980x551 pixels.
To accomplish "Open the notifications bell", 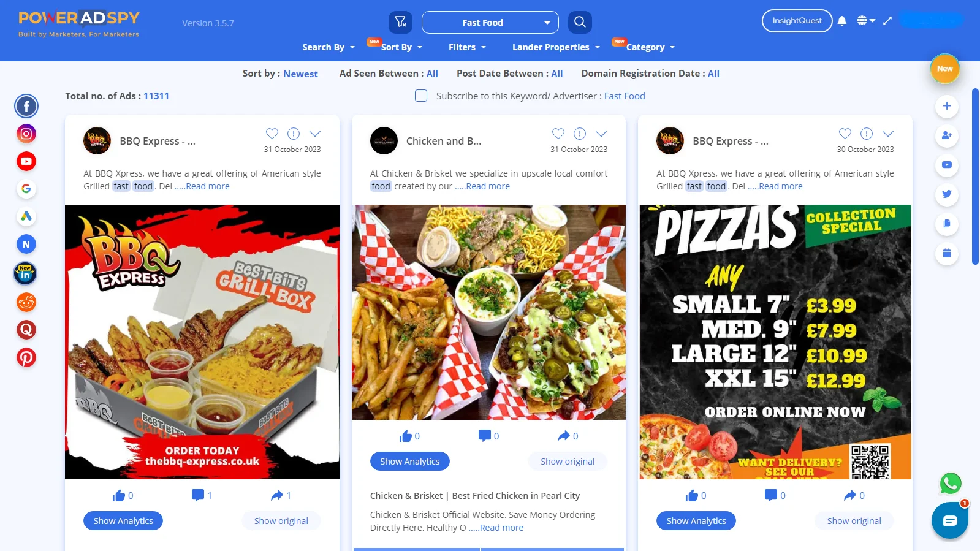I will [x=842, y=21].
